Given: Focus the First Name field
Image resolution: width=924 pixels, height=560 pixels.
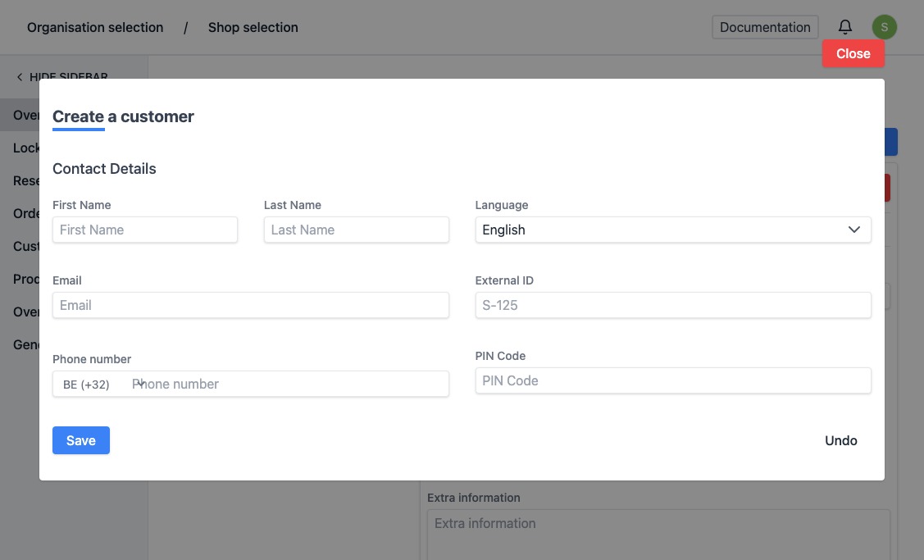Looking at the screenshot, I should click(145, 230).
